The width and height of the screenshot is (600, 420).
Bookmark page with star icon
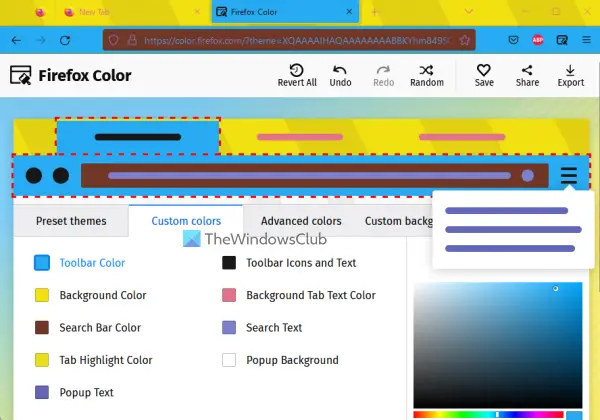pyautogui.click(x=464, y=40)
